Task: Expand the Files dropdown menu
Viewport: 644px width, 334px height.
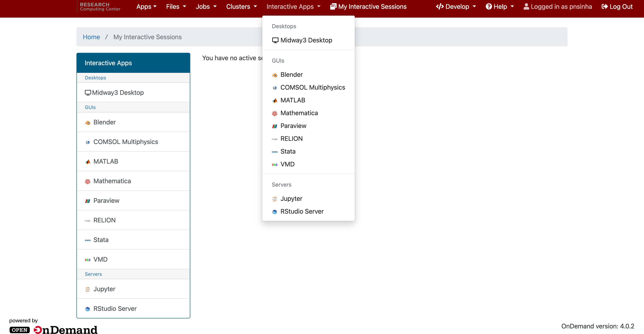Action: (x=176, y=7)
